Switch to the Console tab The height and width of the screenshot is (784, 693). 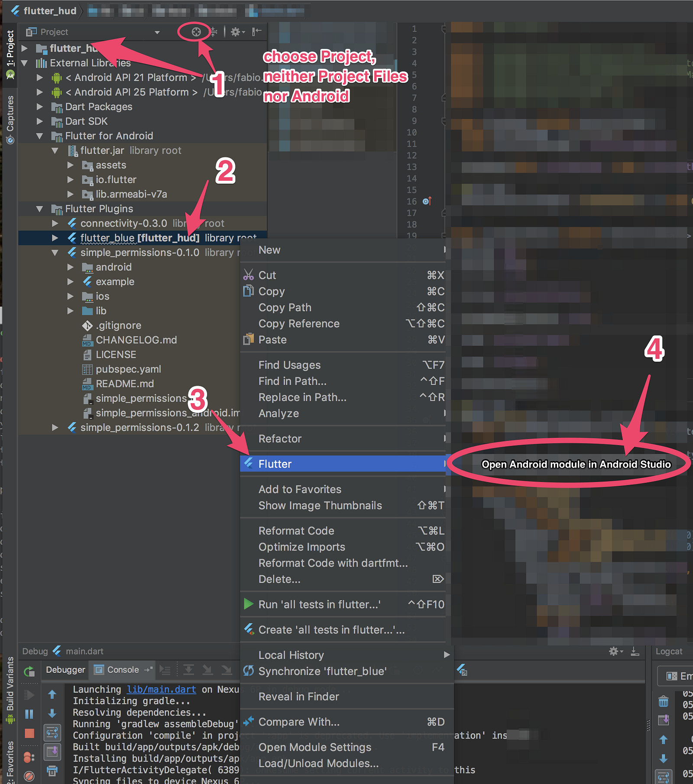(x=123, y=670)
